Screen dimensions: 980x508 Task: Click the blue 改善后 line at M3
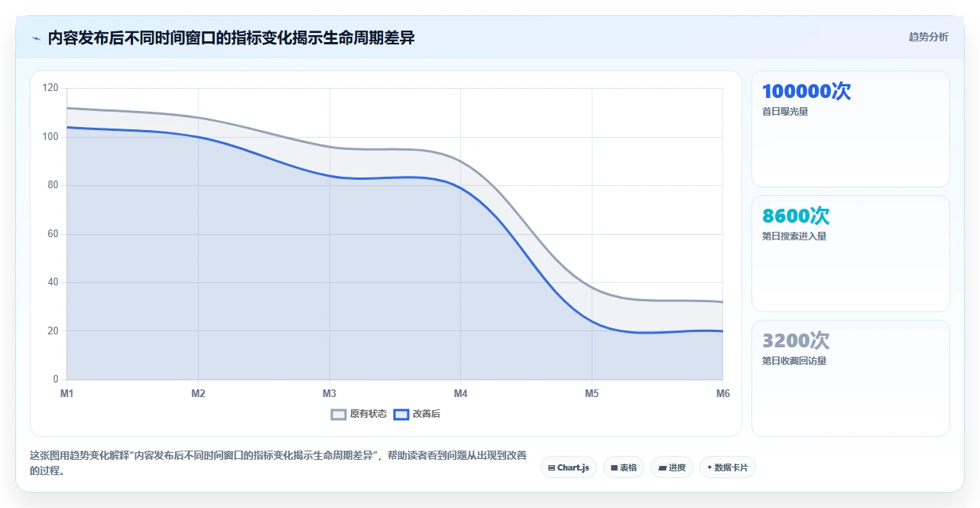coord(329,176)
